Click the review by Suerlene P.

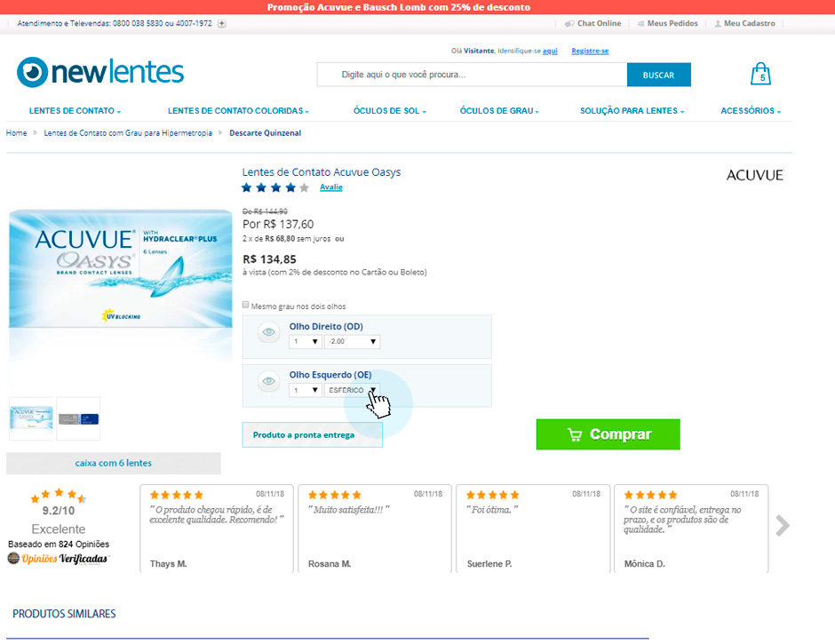coord(533,529)
